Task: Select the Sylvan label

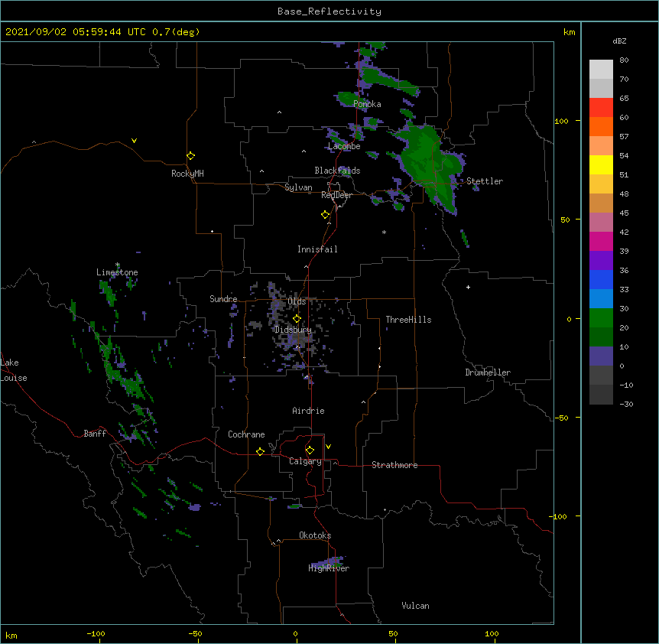Action: coord(298,187)
